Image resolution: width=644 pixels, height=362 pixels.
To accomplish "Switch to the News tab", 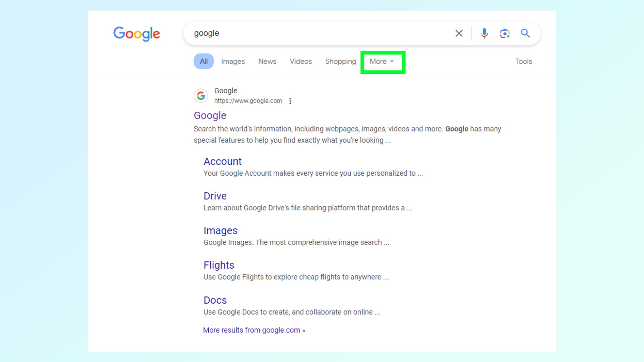I will coord(267,61).
